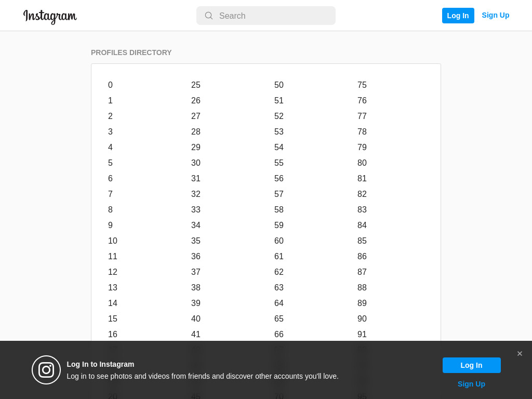Click the Instagram wordmark logo

pos(50,16)
